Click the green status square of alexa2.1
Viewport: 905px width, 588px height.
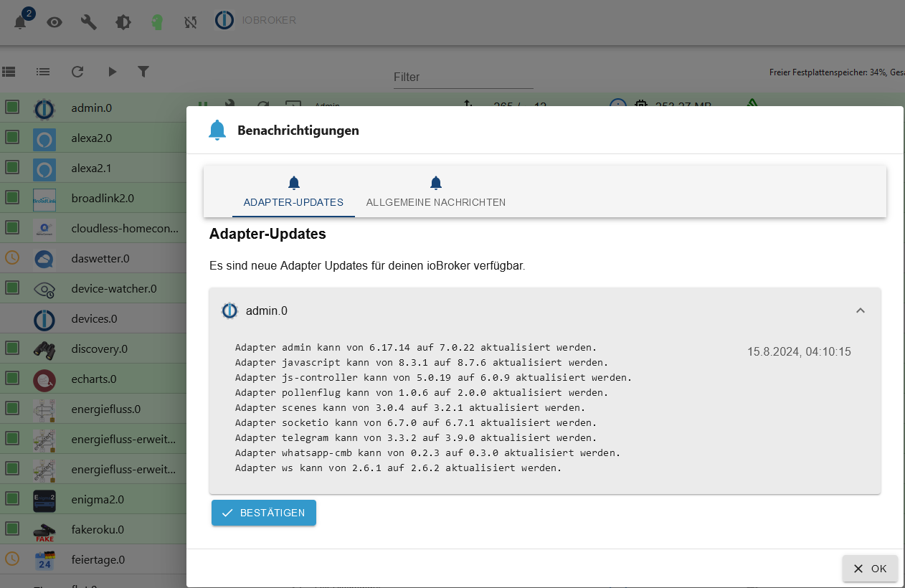[12, 167]
